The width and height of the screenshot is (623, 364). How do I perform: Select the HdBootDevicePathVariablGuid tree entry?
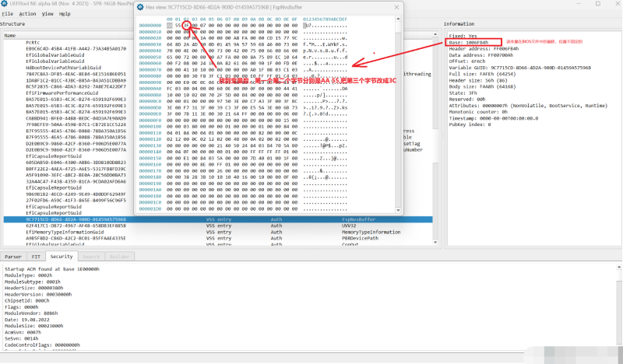pyautogui.click(x=64, y=68)
